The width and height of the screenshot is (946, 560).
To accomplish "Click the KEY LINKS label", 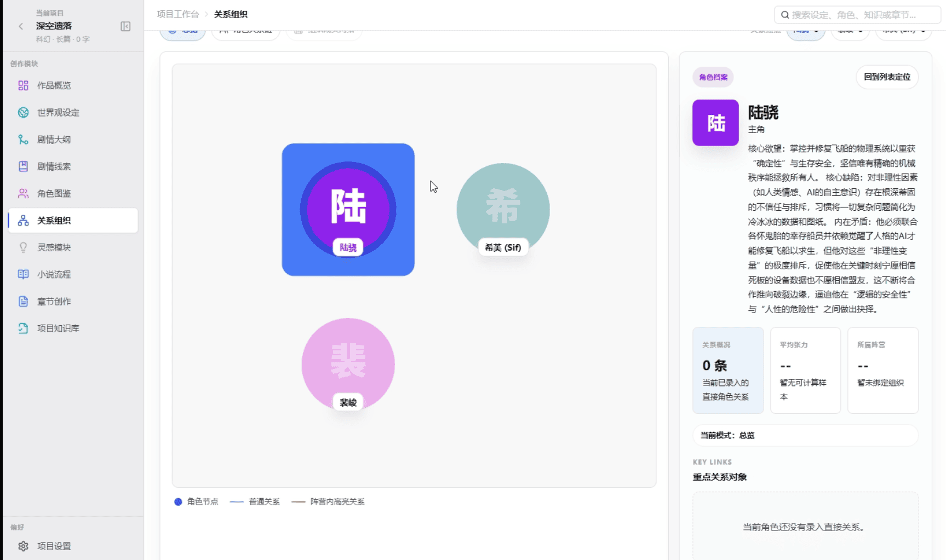I will (x=712, y=462).
